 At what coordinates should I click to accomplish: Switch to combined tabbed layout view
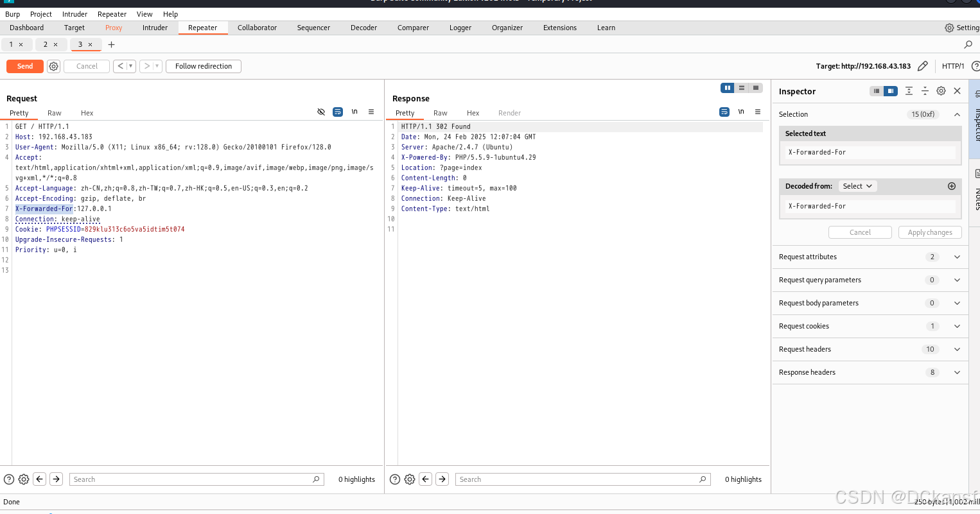click(x=756, y=88)
